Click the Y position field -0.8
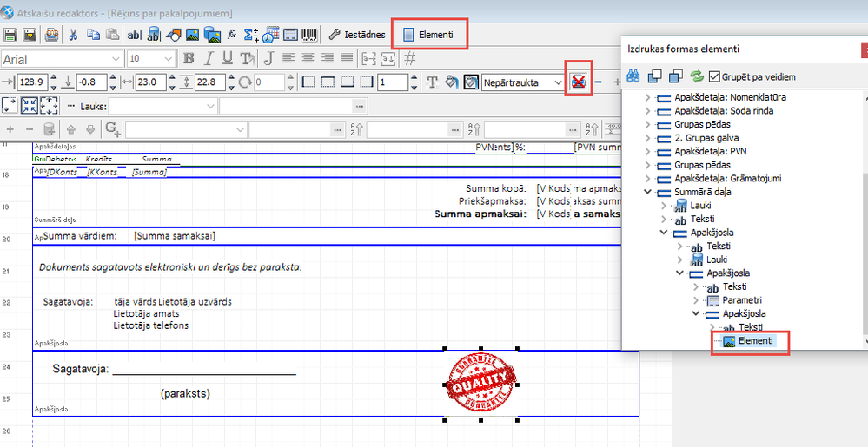 (91, 82)
